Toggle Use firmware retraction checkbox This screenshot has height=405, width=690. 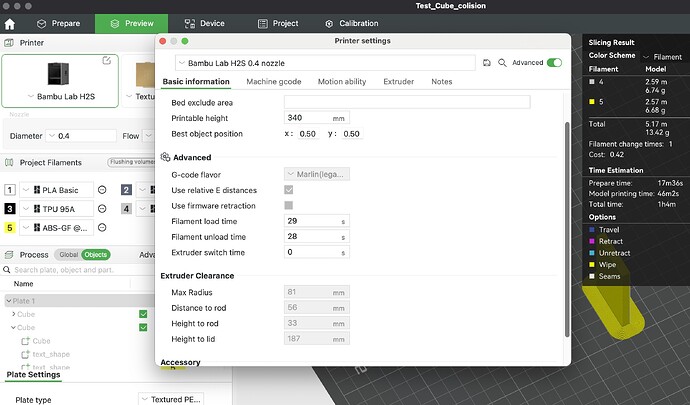(x=289, y=205)
